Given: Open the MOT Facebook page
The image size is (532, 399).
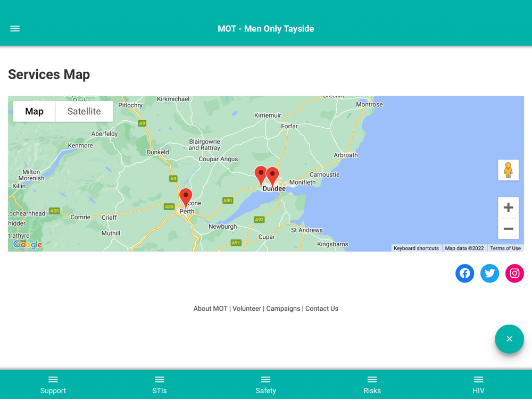Looking at the screenshot, I should coord(464,273).
